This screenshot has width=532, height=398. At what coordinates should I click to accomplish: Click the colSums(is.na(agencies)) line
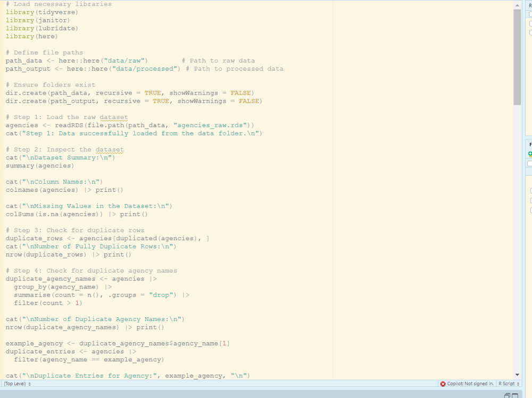(x=77, y=214)
